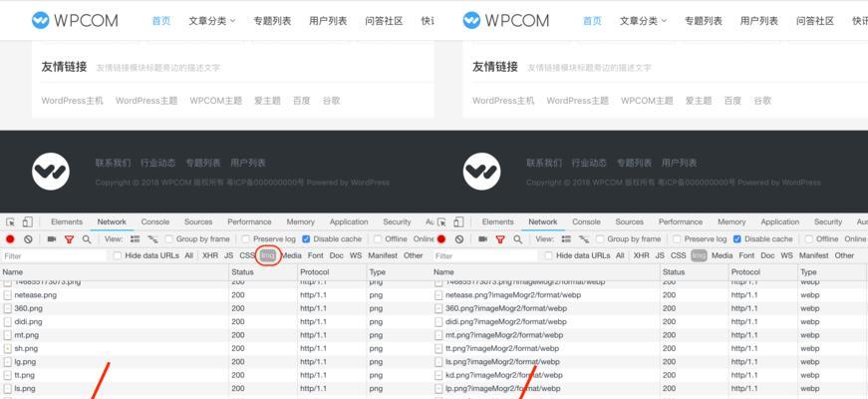The width and height of the screenshot is (868, 399).
Task: Click capture screenshots camera icon in right DevTools
Action: coord(482,239)
